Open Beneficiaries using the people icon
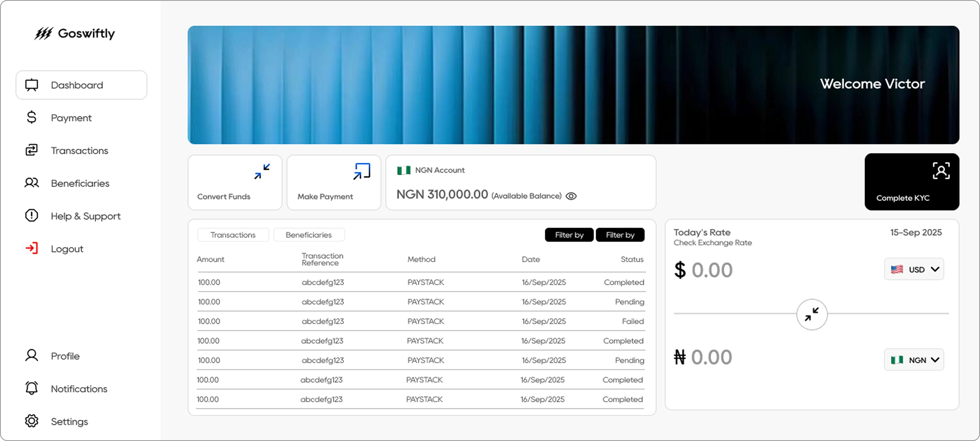Screen dimensions: 980x441 [31, 183]
